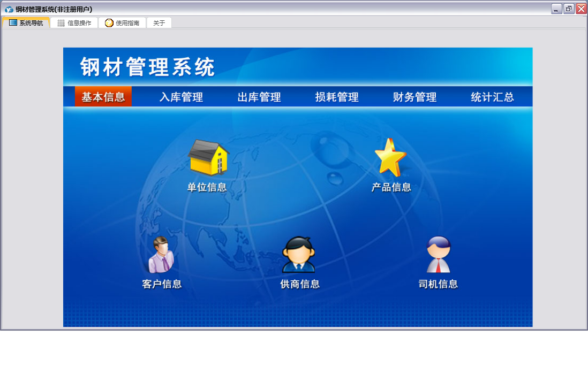
Task: Open the 关于 tab
Action: (x=159, y=23)
